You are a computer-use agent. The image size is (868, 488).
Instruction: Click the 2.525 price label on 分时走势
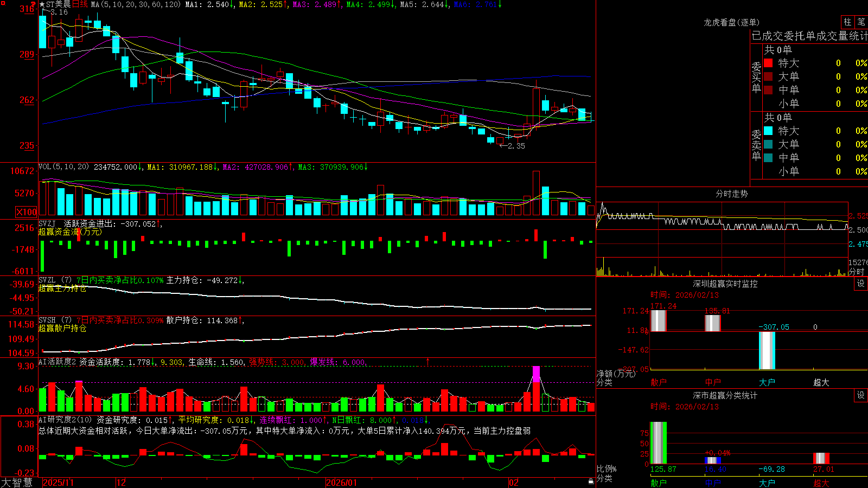click(x=858, y=216)
